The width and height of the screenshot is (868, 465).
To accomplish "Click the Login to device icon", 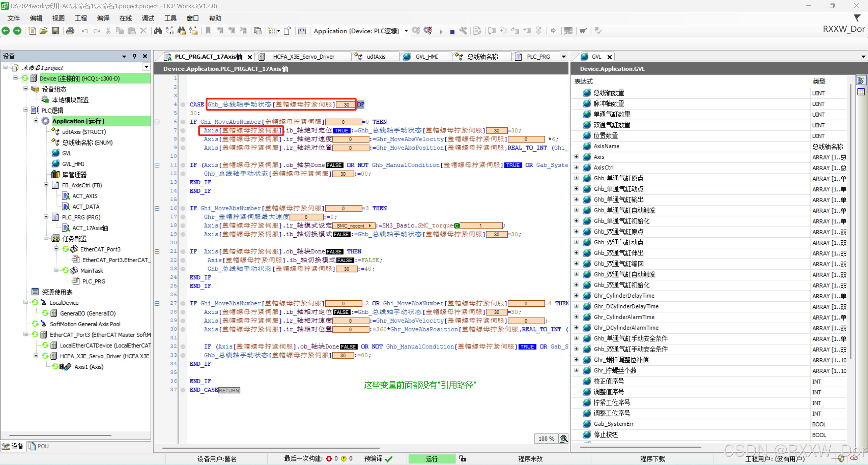I will pyautogui.click(x=416, y=31).
